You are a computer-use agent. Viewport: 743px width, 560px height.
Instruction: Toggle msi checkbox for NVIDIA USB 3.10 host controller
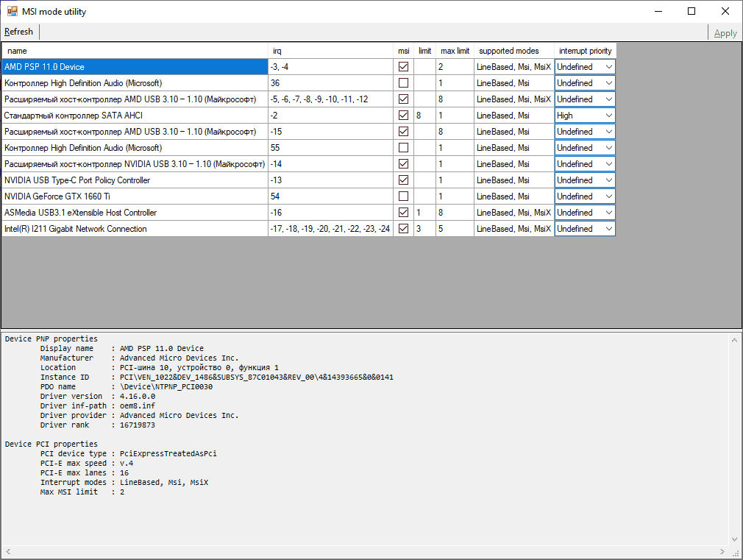[x=403, y=163]
